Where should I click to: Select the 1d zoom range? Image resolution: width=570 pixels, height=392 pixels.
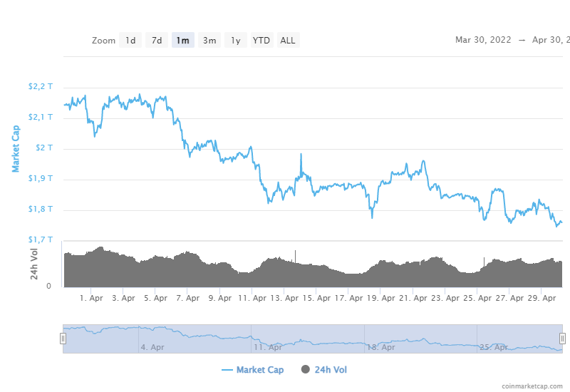coord(130,41)
